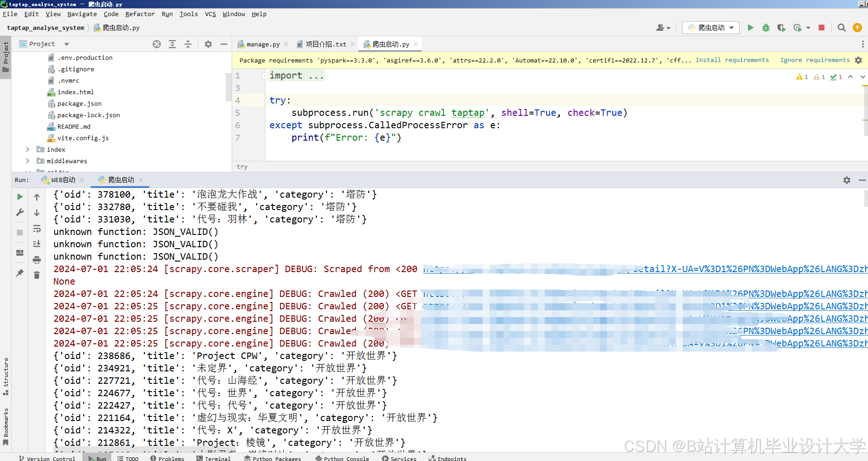Open the Refactor menu
Image resolution: width=868 pixels, height=461 pixels.
click(x=140, y=14)
